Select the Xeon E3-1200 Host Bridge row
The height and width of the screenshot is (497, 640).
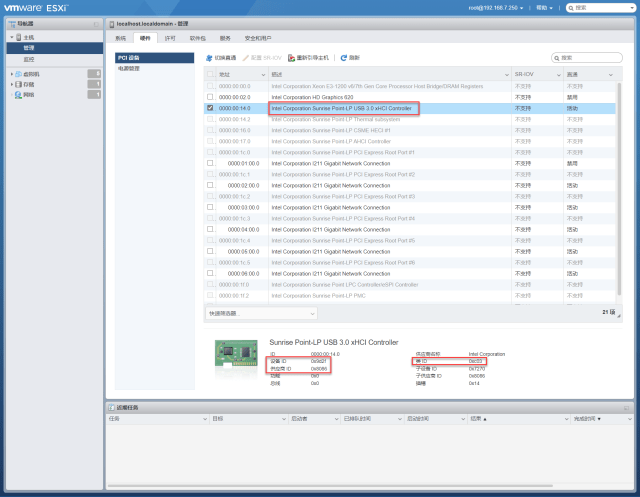(409, 86)
